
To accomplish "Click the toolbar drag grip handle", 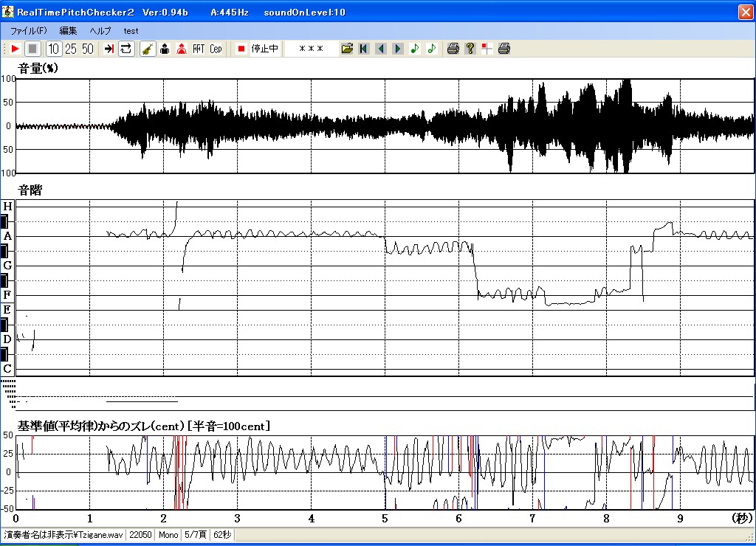I will [4, 49].
